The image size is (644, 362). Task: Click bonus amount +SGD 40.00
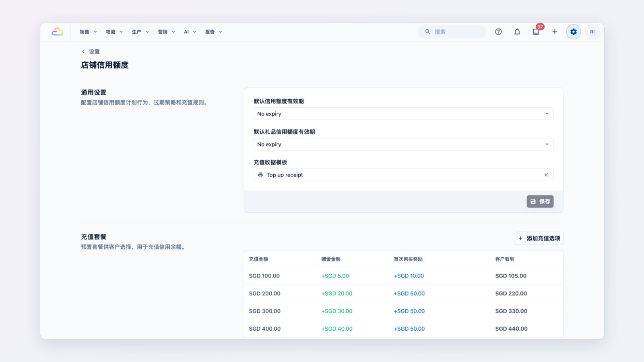coord(336,329)
